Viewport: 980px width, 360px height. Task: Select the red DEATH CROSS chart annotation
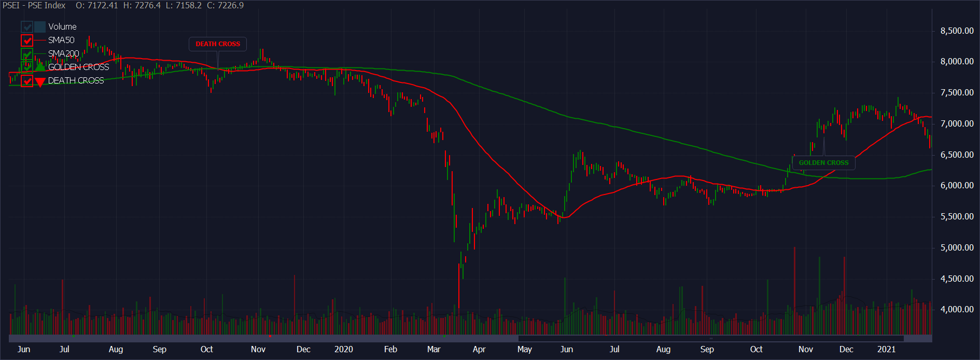[218, 44]
